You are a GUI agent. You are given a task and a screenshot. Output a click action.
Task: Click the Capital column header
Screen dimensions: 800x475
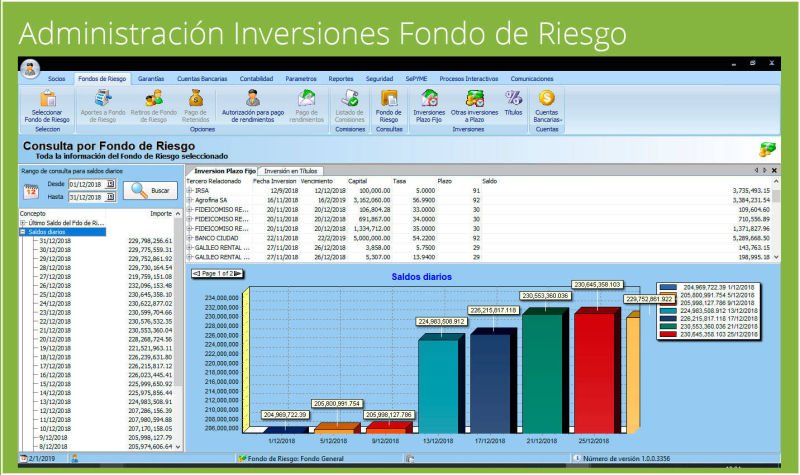pos(357,181)
